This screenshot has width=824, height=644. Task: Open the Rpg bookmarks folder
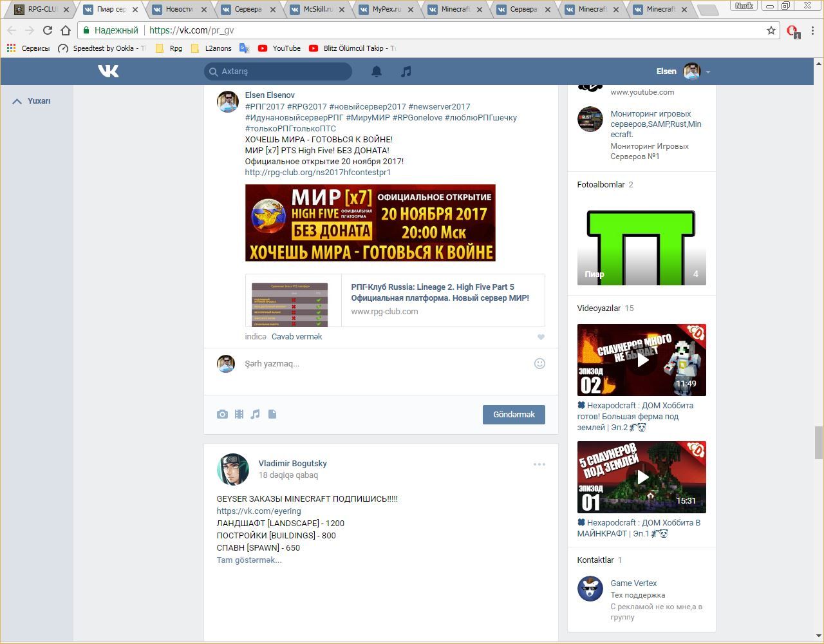click(x=169, y=48)
